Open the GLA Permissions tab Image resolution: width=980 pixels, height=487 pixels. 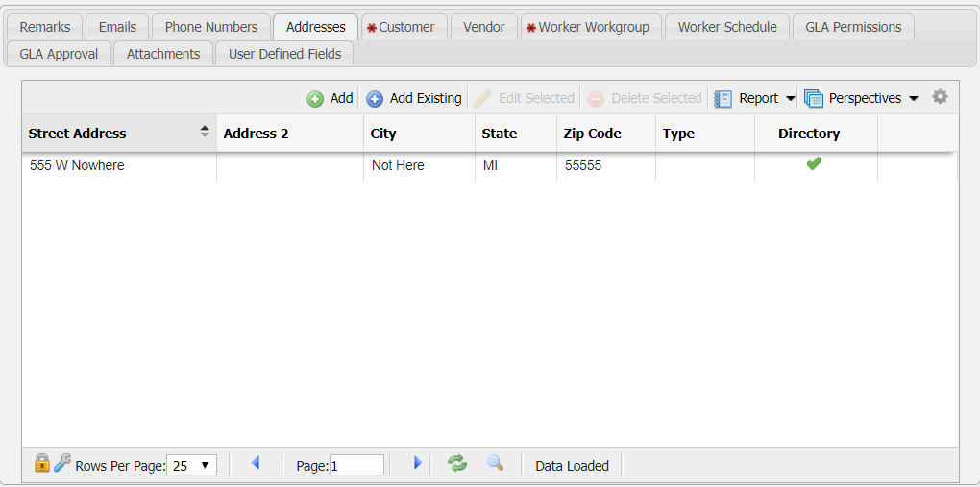point(853,27)
